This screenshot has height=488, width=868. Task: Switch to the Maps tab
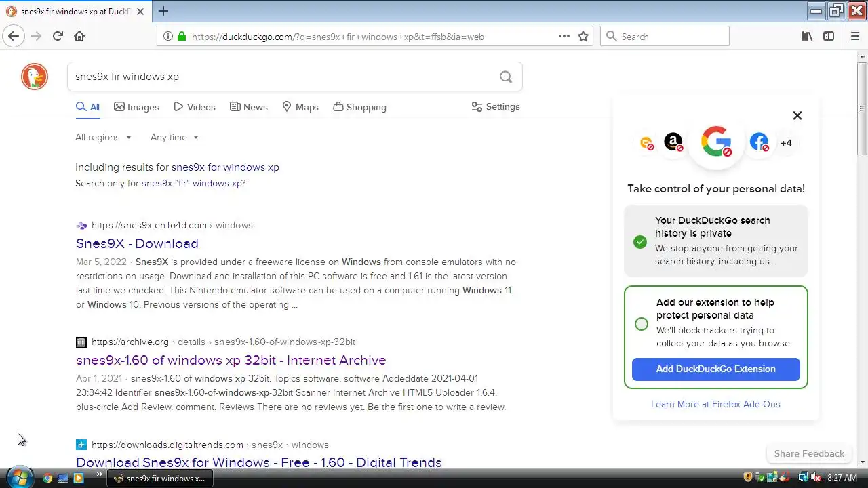click(x=300, y=107)
